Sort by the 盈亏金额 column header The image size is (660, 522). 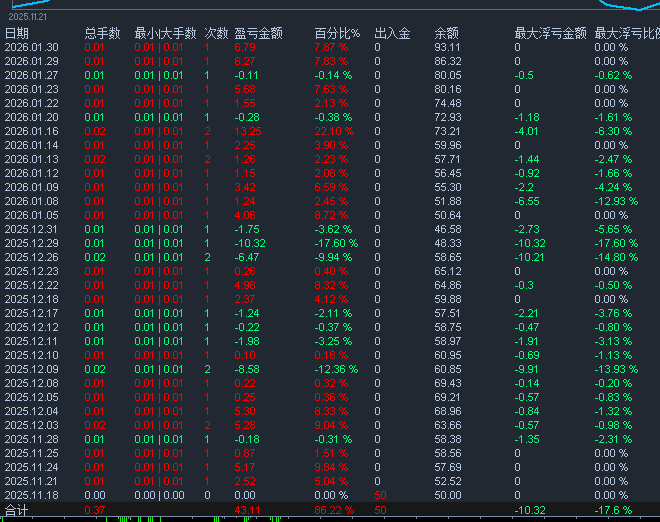click(257, 33)
